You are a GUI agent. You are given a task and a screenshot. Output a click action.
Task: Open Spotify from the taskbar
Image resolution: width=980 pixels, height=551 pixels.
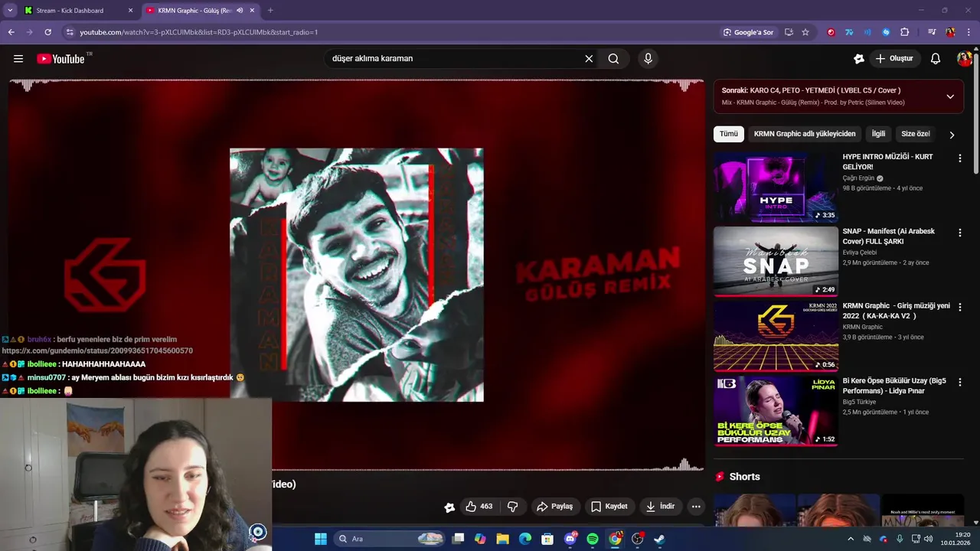tap(593, 539)
